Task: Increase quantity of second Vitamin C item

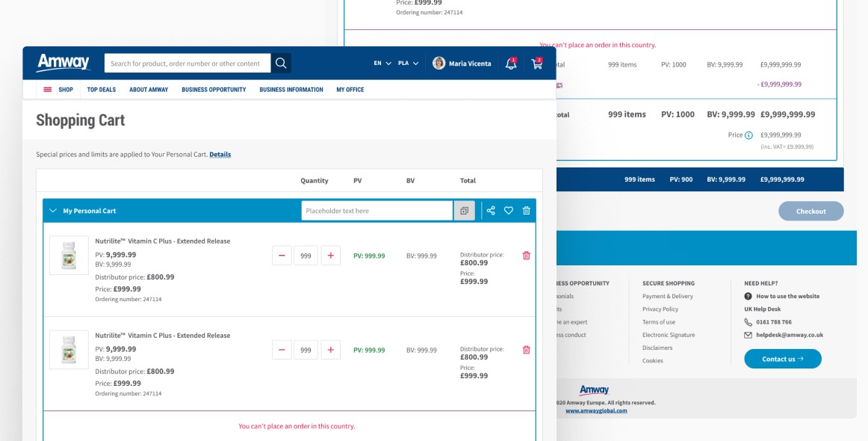Action: pos(330,350)
